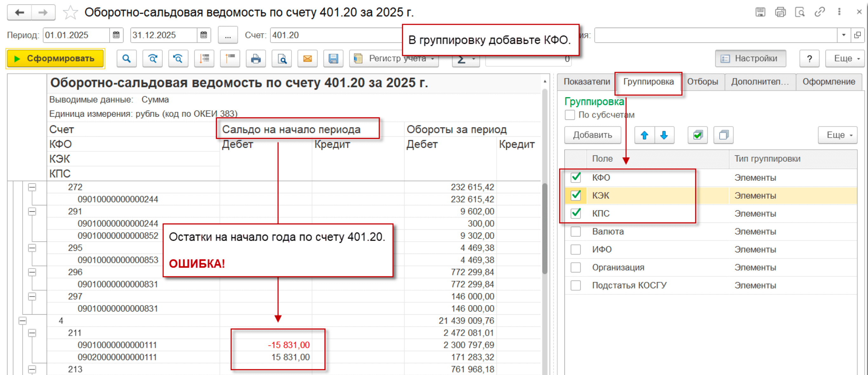Image resolution: width=868 pixels, height=375 pixels.
Task: Toggle the По субсчетам checkbox
Action: pyautogui.click(x=570, y=115)
